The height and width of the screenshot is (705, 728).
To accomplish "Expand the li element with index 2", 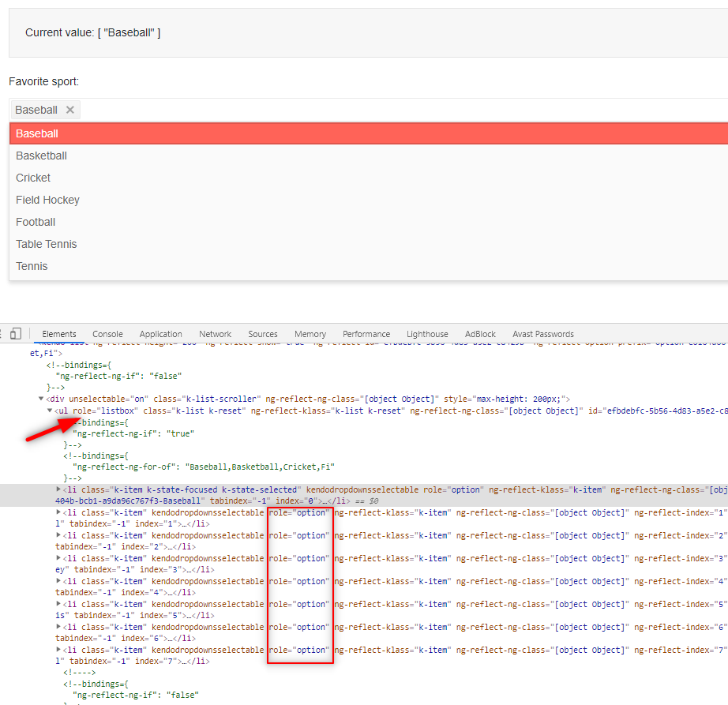I will point(58,534).
